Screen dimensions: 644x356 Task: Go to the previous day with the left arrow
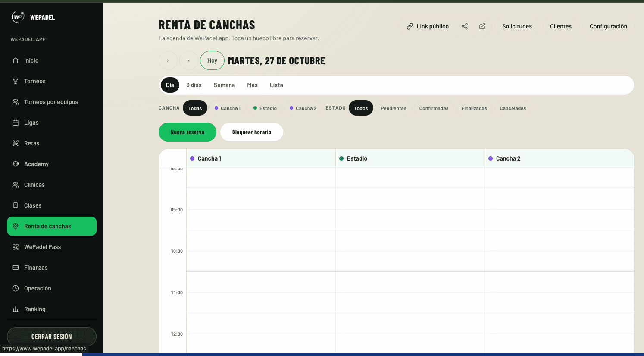[168, 60]
